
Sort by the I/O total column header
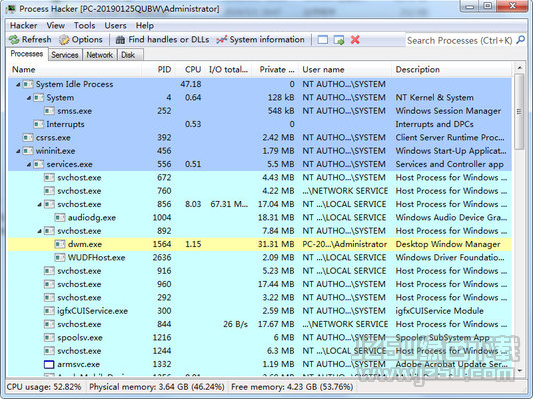tap(228, 70)
